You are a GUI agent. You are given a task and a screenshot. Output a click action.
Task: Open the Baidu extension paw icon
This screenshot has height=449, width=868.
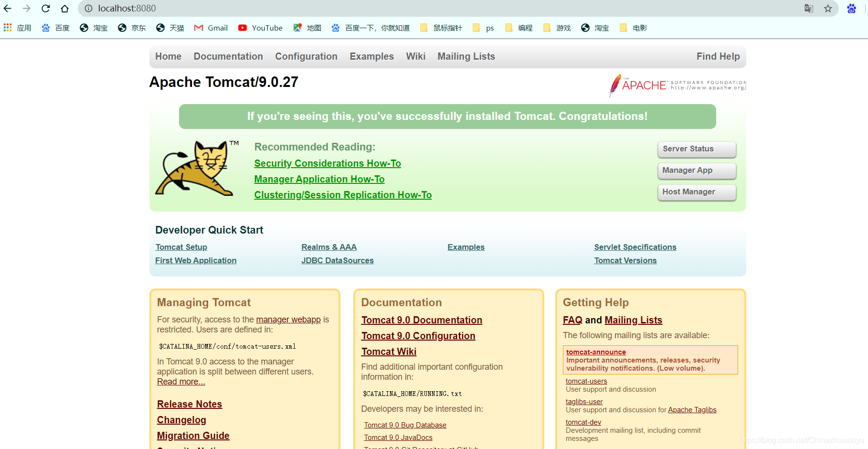[x=852, y=9]
